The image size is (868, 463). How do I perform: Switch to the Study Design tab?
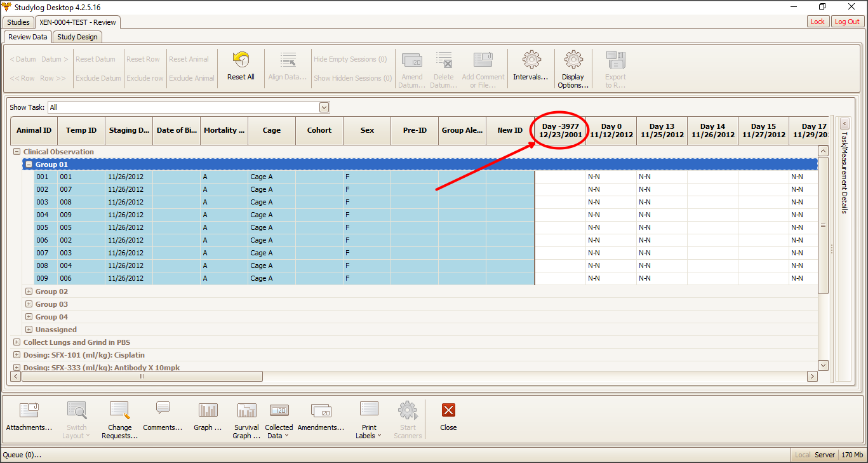click(77, 37)
